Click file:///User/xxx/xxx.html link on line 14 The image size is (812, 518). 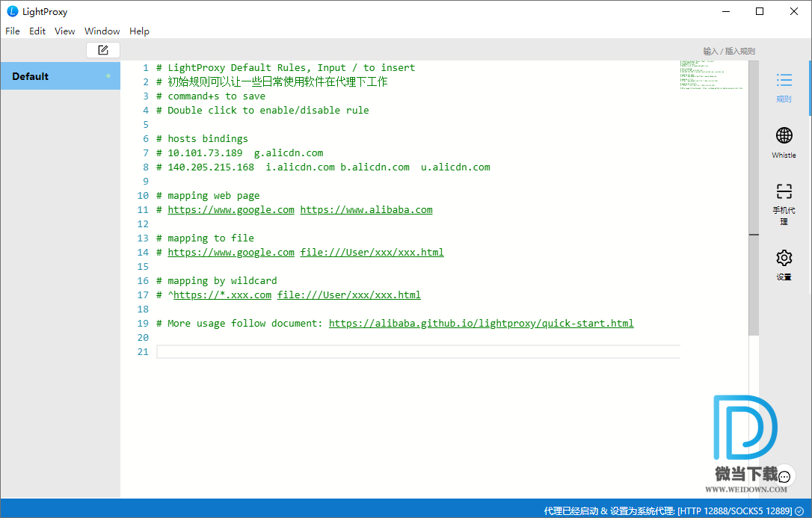pyautogui.click(x=372, y=252)
